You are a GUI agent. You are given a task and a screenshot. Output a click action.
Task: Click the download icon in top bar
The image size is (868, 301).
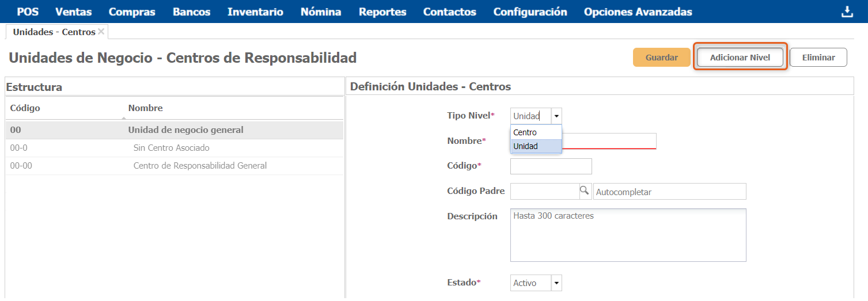tap(847, 12)
